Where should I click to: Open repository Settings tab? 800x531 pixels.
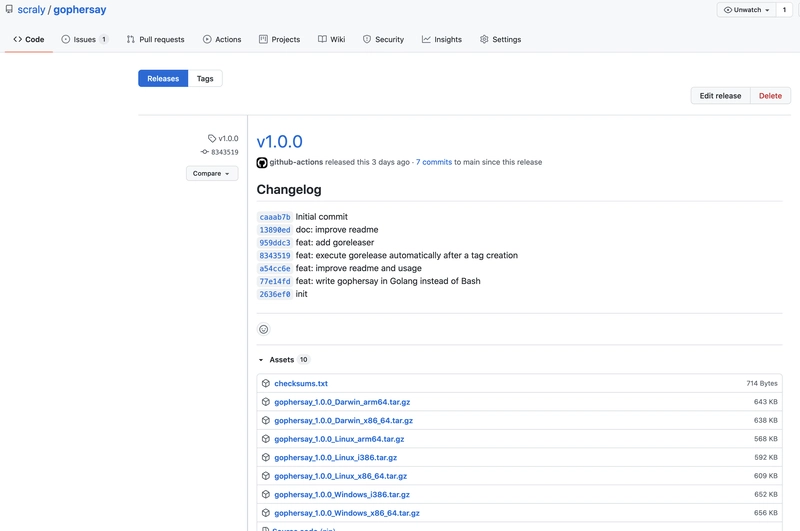(501, 39)
